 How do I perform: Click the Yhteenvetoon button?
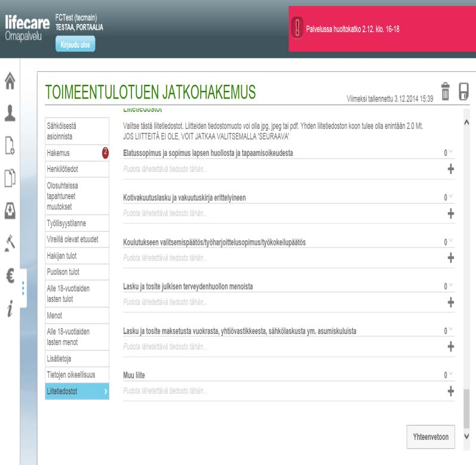431,437
